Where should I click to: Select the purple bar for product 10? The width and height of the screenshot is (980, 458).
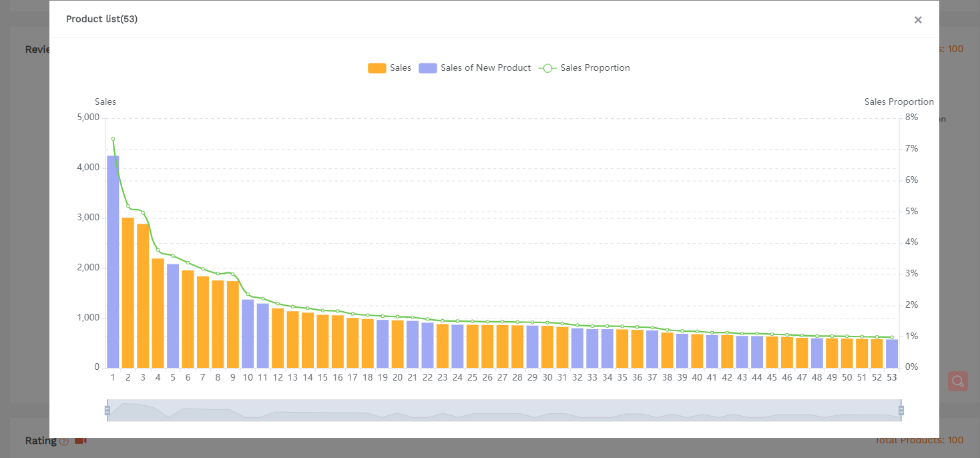(248, 334)
